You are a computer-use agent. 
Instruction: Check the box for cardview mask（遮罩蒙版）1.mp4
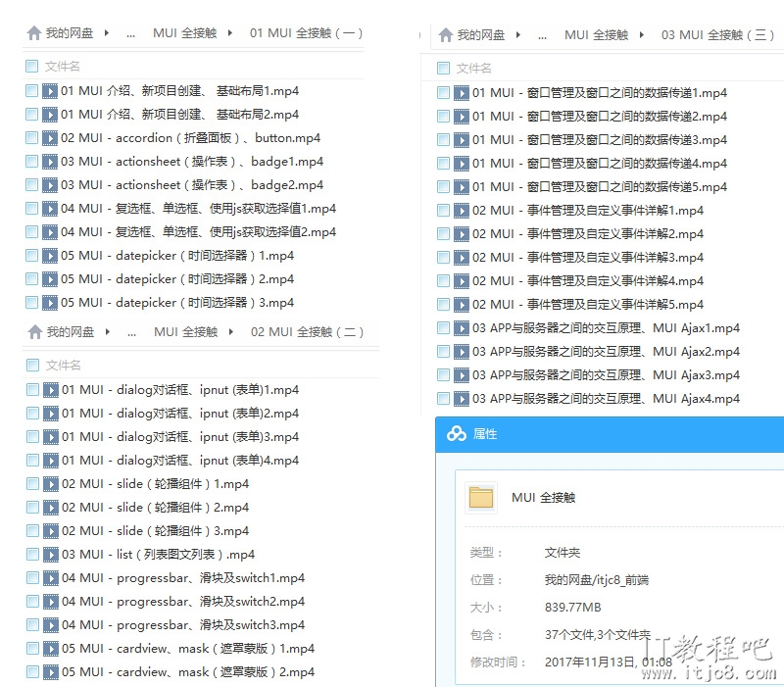coord(33,648)
